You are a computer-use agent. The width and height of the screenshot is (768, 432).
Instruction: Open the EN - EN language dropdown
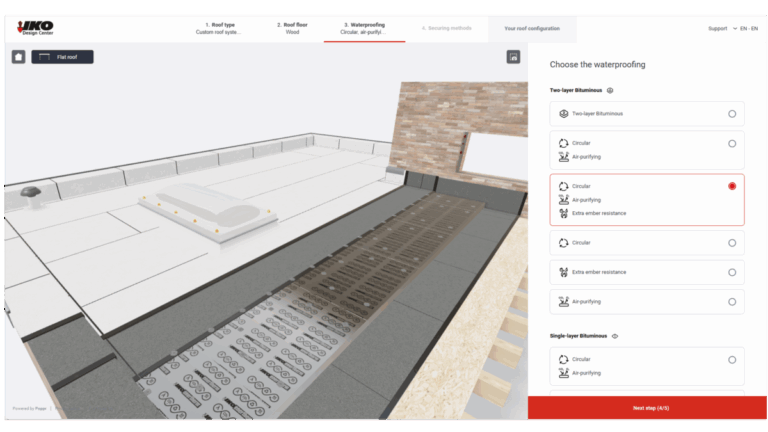[x=745, y=28]
